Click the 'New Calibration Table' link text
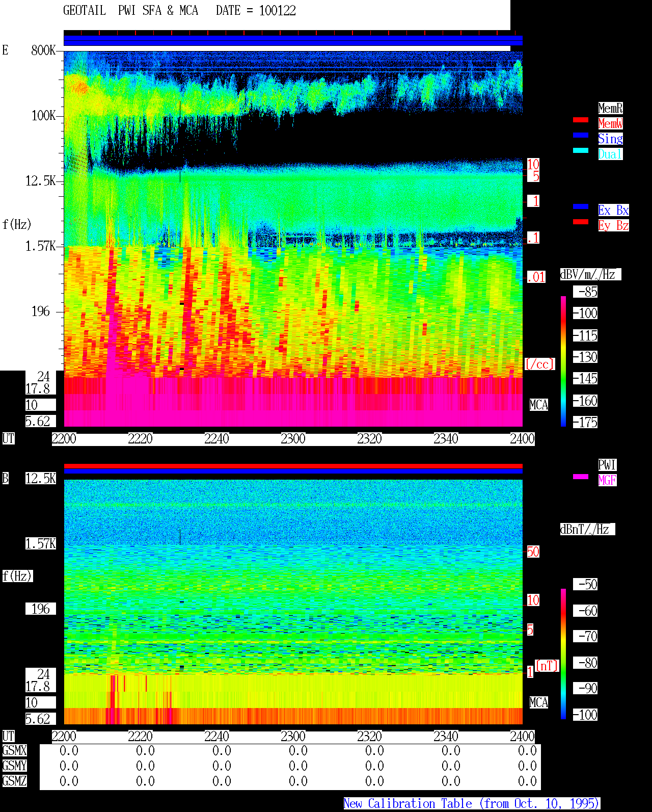 pos(407,803)
